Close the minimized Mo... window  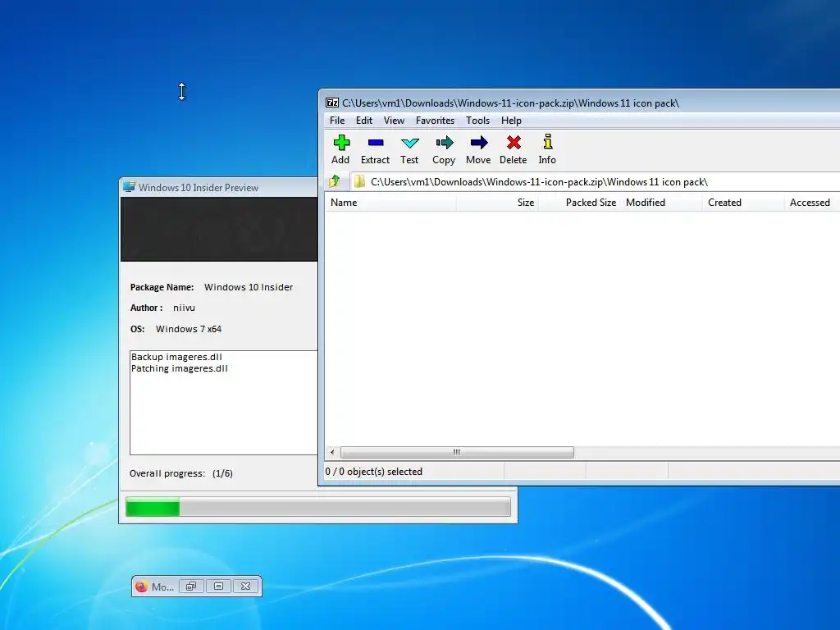[x=245, y=586]
